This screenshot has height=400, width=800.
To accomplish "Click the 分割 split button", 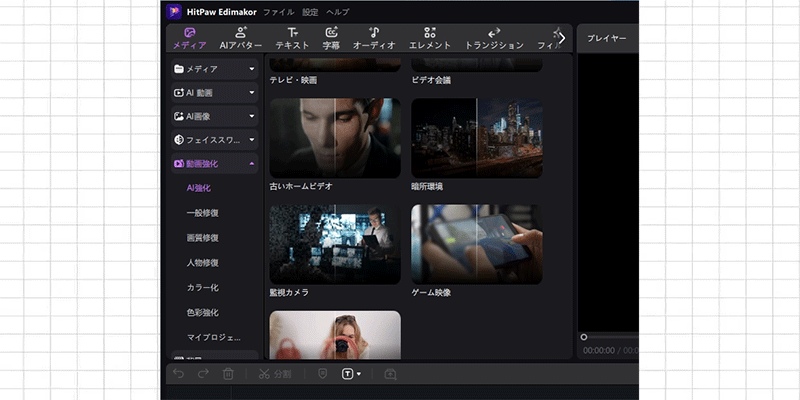I will click(x=274, y=374).
